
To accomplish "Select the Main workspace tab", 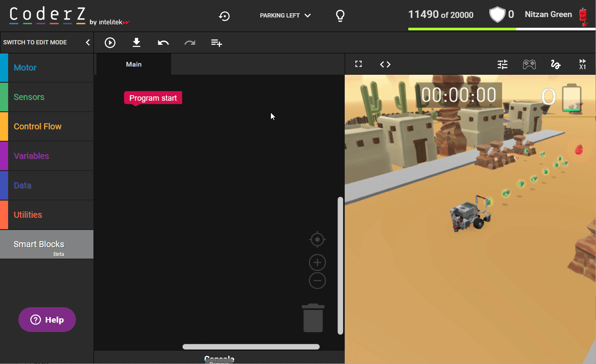I will (134, 64).
